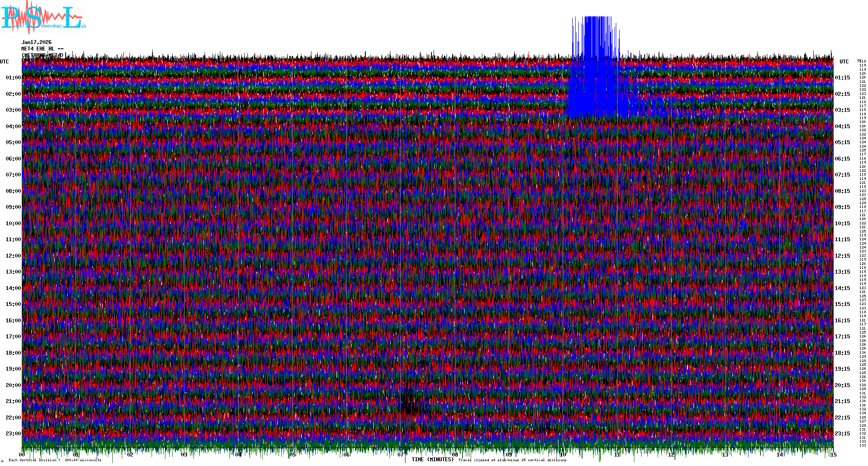
Task: Select the 23:00 hour label on left
Action: click(13, 434)
